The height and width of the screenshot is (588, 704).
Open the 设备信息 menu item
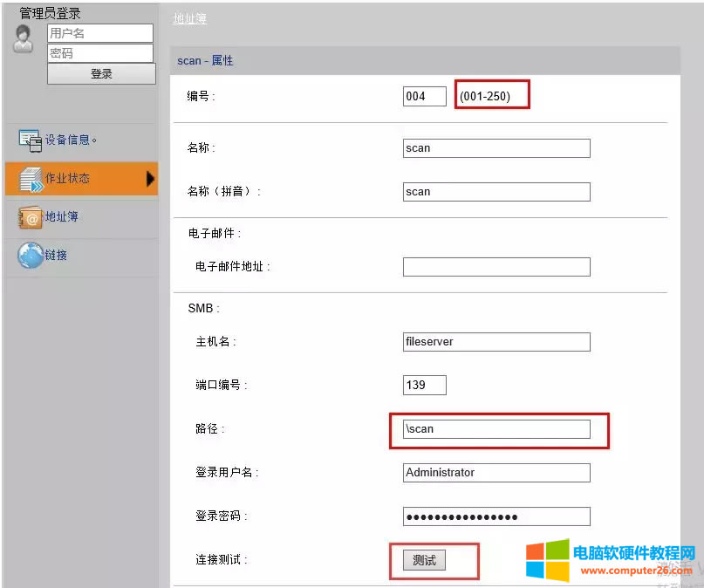point(70,140)
